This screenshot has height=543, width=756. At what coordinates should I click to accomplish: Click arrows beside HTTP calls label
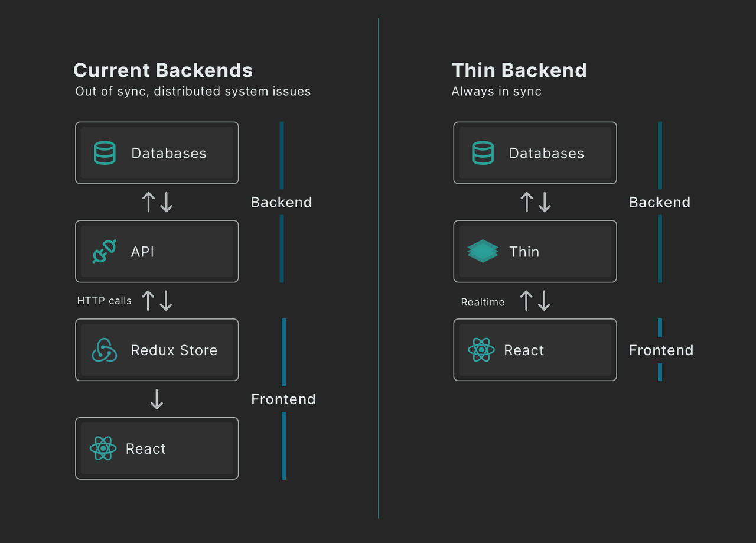157,301
